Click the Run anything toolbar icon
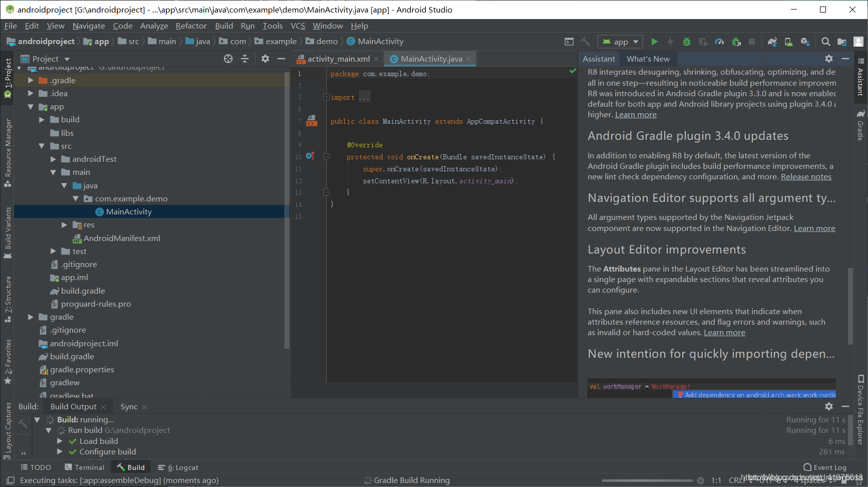This screenshot has height=487, width=868. [x=569, y=42]
